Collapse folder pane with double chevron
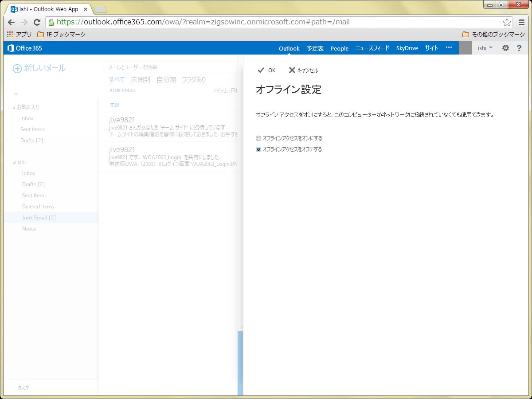 [x=16, y=94]
